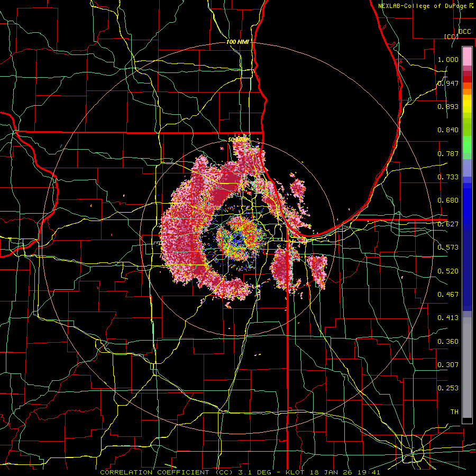The image size is (476, 476).
Task: Pick the dark navy legend swatch near 0.520
Action: (x=467, y=270)
